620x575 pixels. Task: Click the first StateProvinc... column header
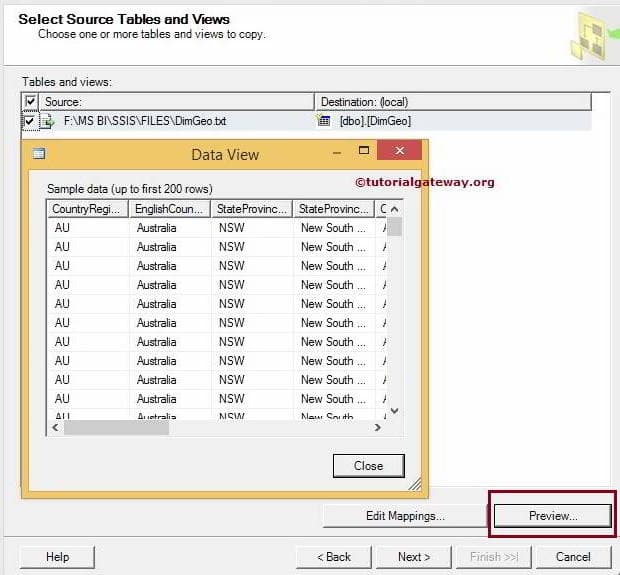pos(252,209)
